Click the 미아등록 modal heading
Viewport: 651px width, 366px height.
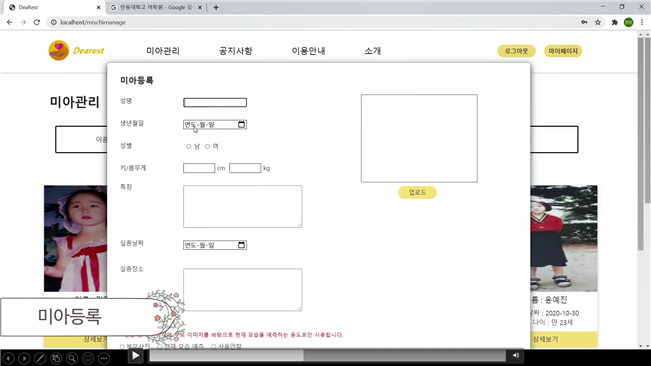[x=137, y=81]
